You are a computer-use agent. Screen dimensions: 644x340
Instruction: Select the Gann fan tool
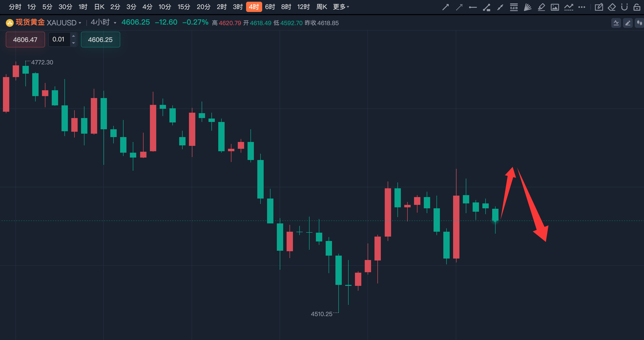[528, 7]
